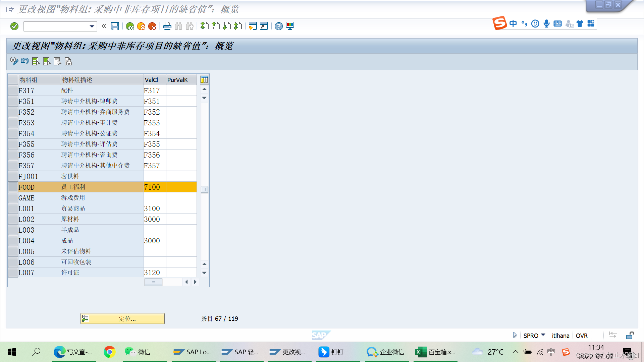This screenshot has height=362, width=644.
Task: Open the transaction command field dropdown
Action: click(92, 26)
